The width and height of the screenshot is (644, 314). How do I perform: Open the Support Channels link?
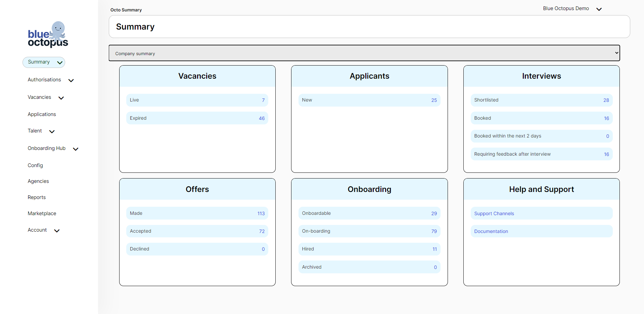coord(494,213)
